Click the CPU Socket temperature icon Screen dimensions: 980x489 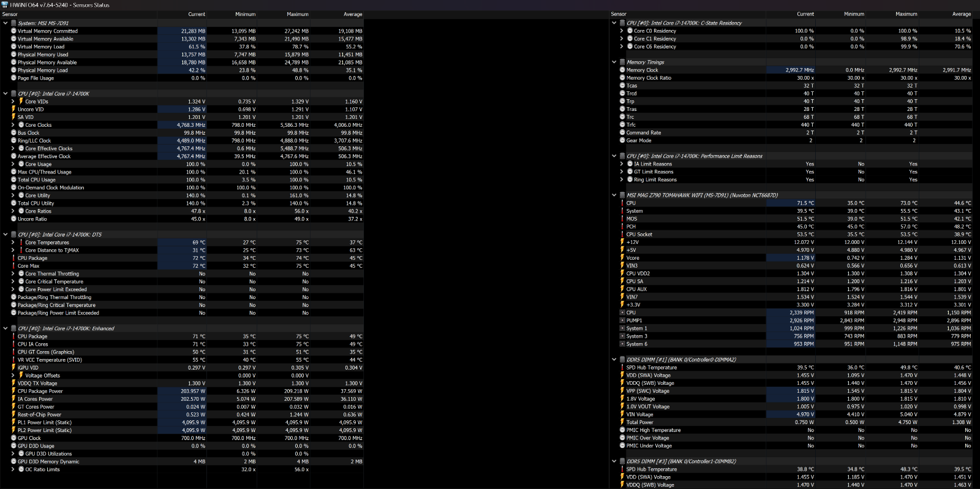(622, 234)
